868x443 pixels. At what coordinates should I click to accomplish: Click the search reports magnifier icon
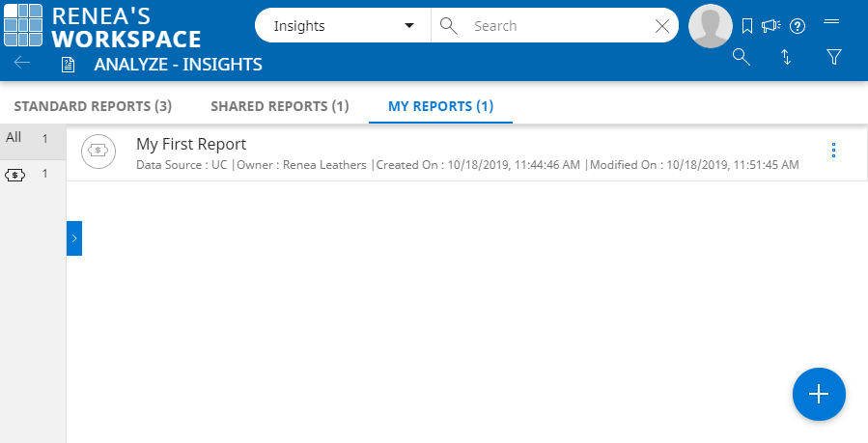point(742,57)
